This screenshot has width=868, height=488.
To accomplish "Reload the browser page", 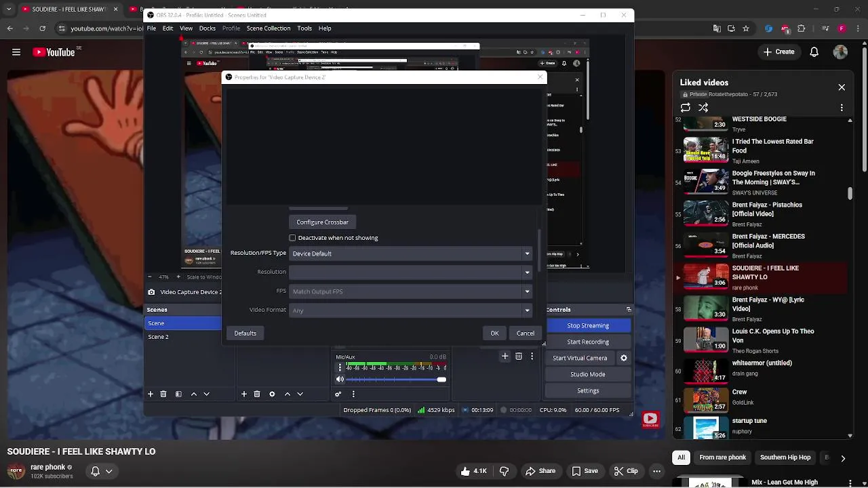I will click(x=42, y=28).
